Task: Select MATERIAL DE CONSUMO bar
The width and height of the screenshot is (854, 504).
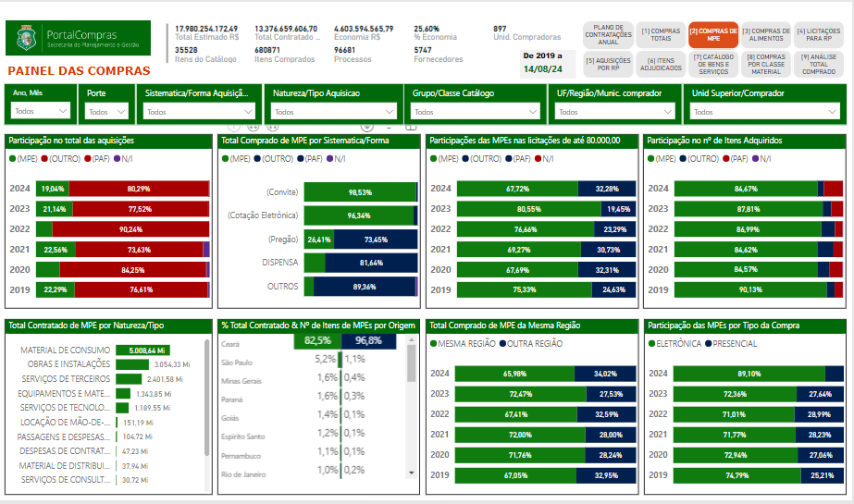Action: pyautogui.click(x=141, y=350)
